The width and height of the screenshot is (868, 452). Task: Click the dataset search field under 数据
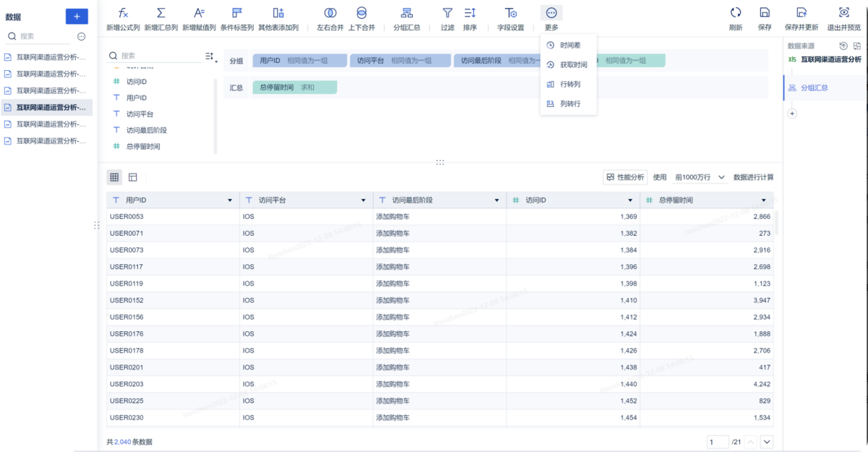click(40, 36)
